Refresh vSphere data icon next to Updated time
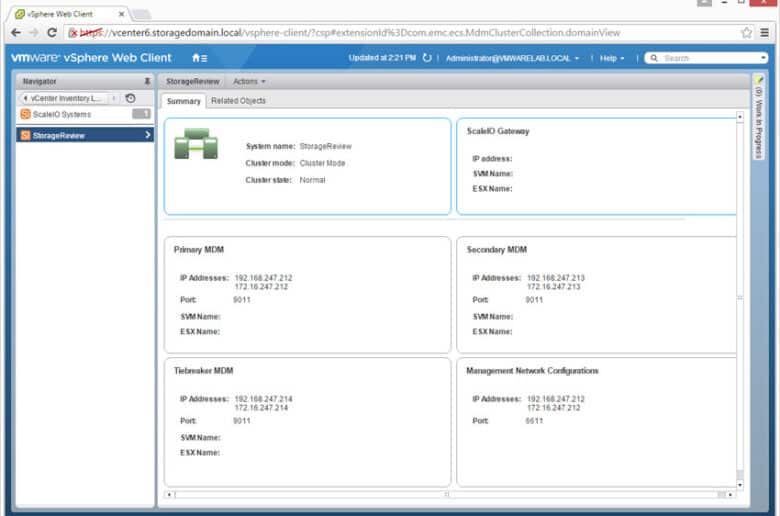Screen dimensions: 780x516 [x=427, y=58]
